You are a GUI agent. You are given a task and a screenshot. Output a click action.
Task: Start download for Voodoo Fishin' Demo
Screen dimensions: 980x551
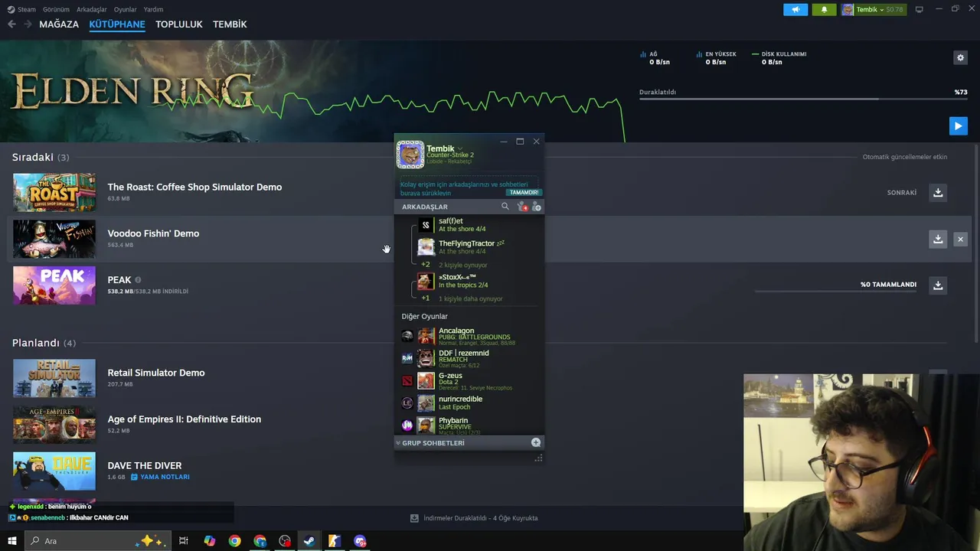938,239
